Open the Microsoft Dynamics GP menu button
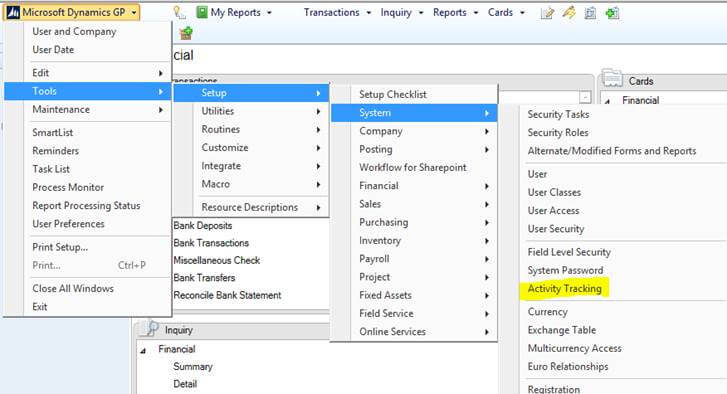 (72, 13)
